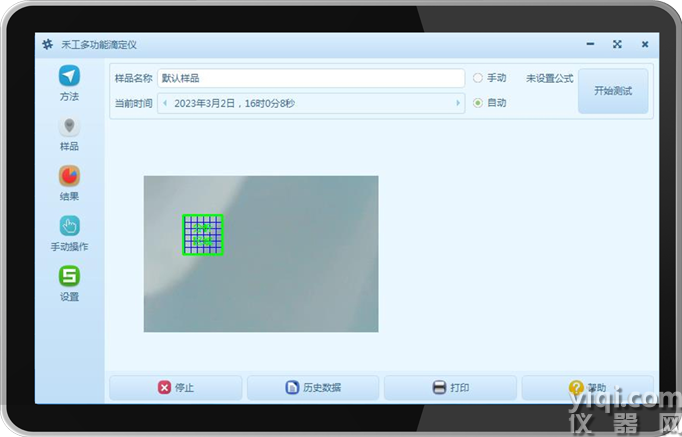Screen dimensions: 682x437
Task: Click the left arrow in the time field
Action: click(x=165, y=103)
